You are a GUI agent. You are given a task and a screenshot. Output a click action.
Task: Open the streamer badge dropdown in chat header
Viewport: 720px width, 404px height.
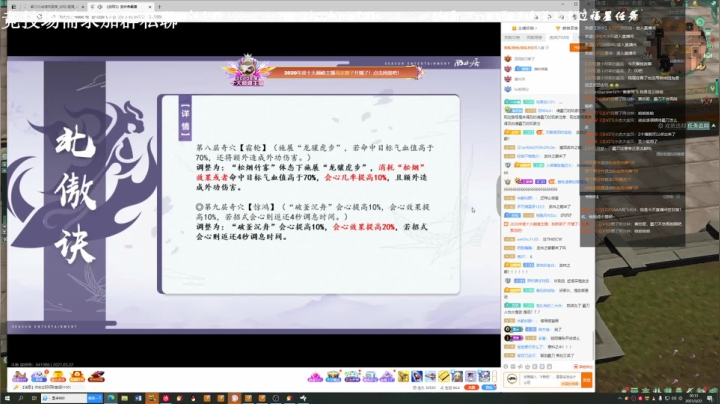(x=525, y=28)
